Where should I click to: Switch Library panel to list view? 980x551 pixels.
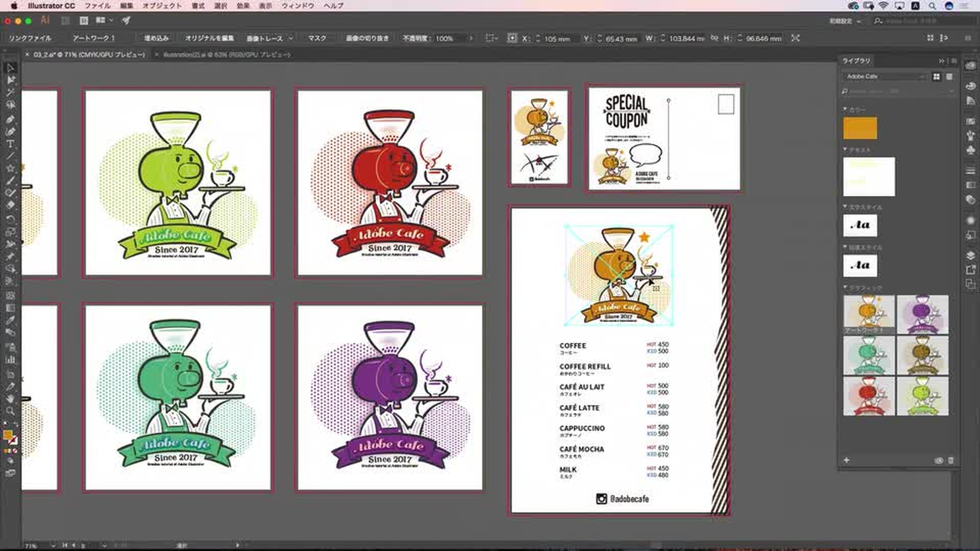tap(949, 77)
